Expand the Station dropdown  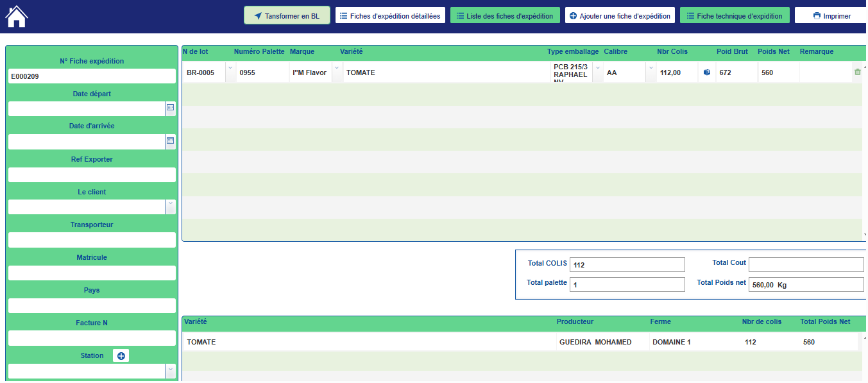coord(170,371)
